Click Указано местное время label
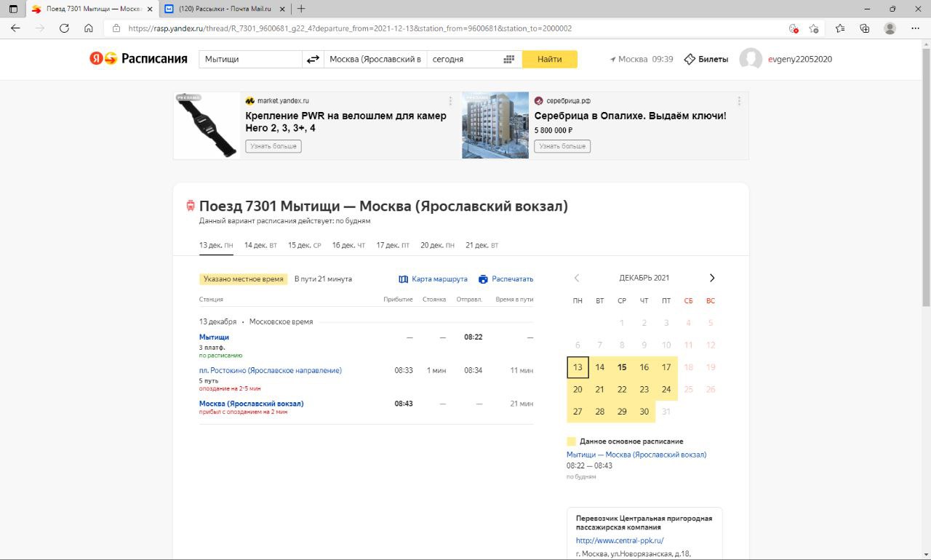The image size is (931, 560). (x=244, y=279)
